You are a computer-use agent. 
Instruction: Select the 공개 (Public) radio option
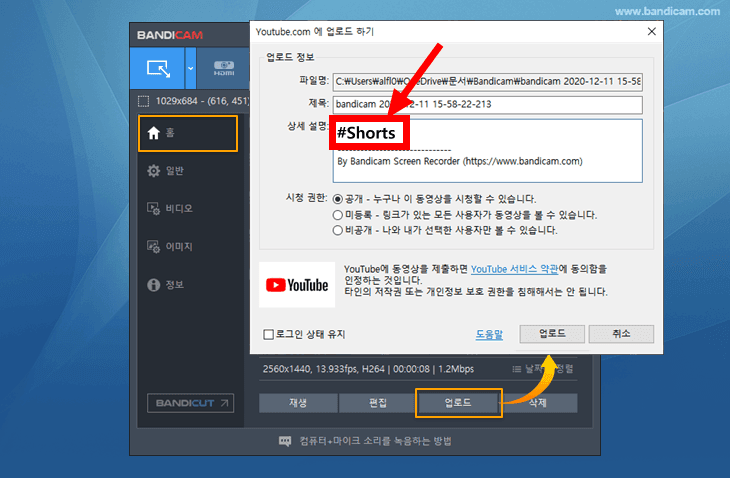click(x=338, y=199)
